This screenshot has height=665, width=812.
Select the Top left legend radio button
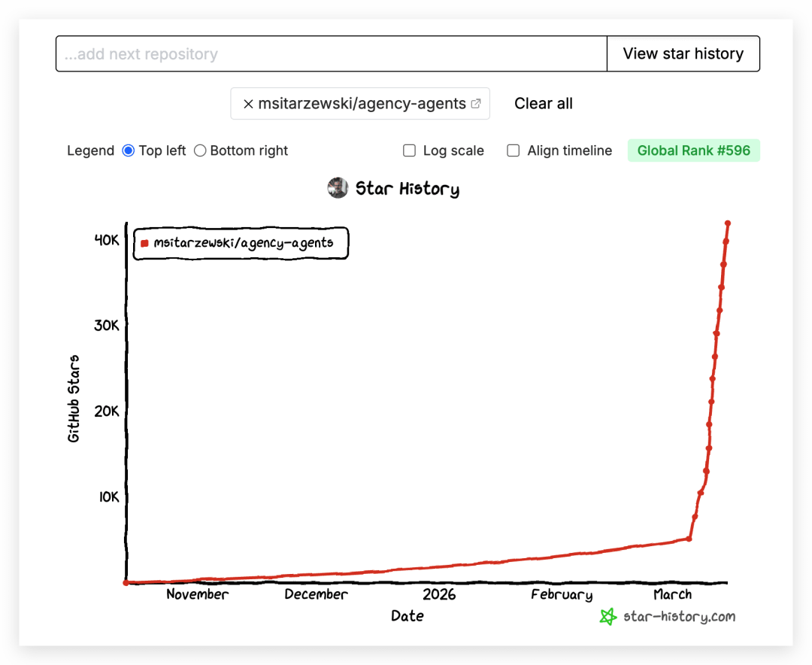coord(128,150)
